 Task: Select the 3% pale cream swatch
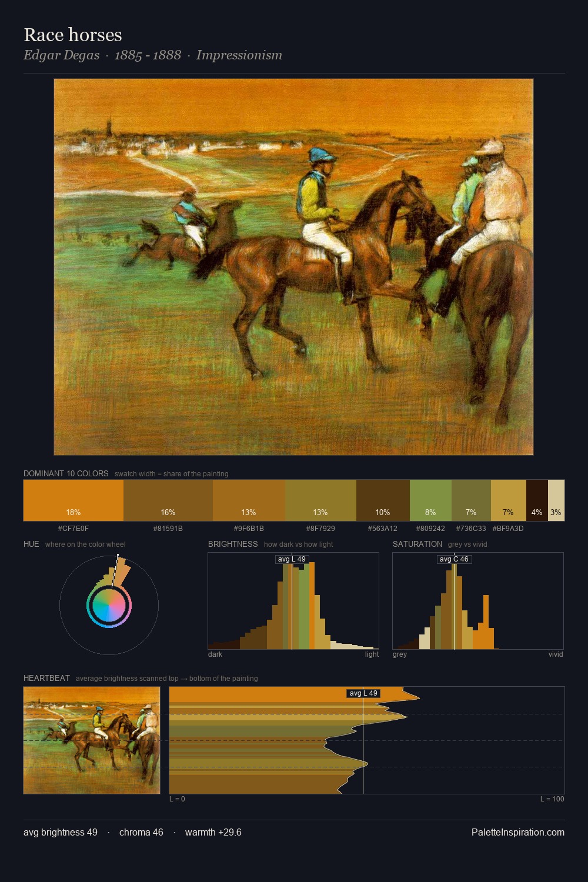(556, 500)
